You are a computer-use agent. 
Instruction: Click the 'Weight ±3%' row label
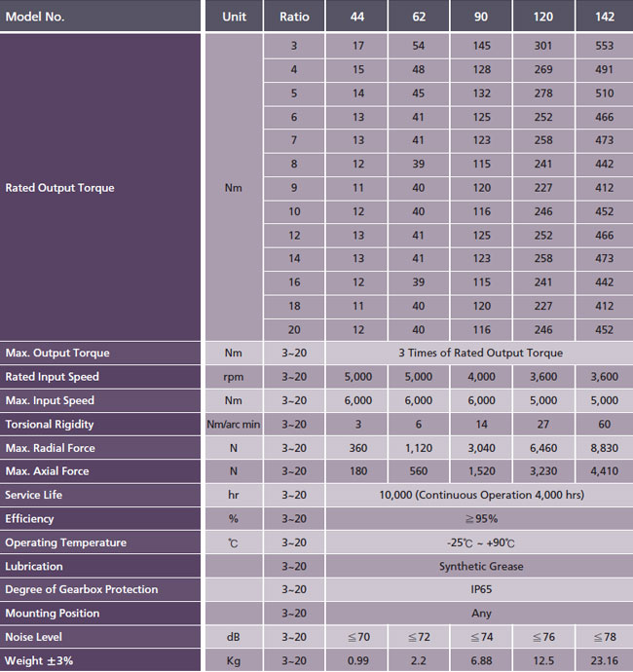pyautogui.click(x=100, y=660)
